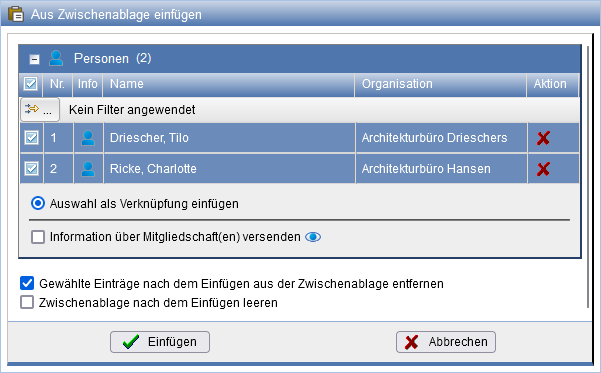Select Auswahl als Verknüpfung einfügen radio
This screenshot has width=601, height=373.
[x=38, y=203]
